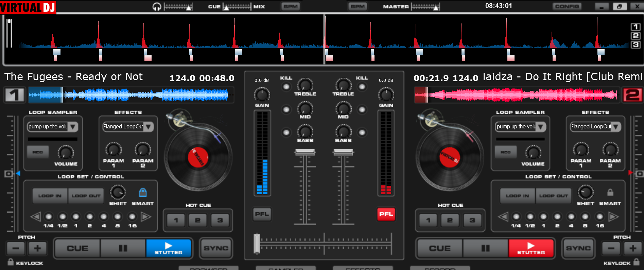The height and width of the screenshot is (270, 644).
Task: Toggle left channel treble kill
Action: click(286, 87)
